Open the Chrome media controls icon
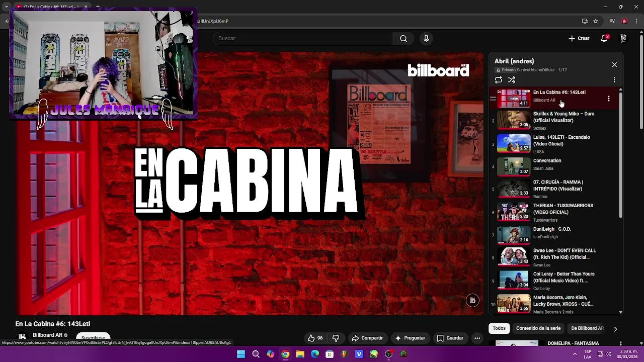Image resolution: width=644 pixels, height=362 pixels. point(612,21)
